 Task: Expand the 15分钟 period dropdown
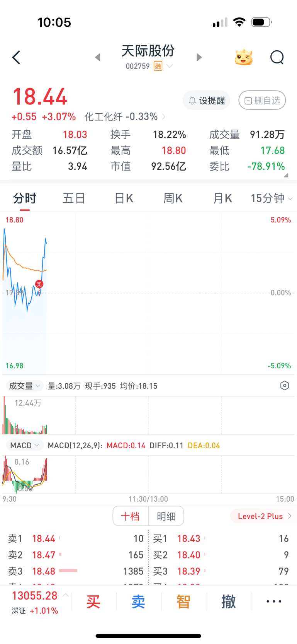pyautogui.click(x=272, y=198)
